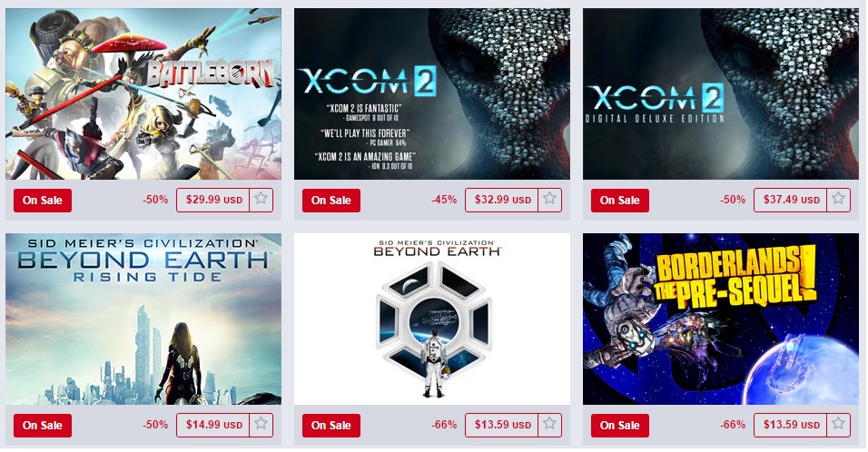Click Beyond Earth $13.59 USD price button
Image resolution: width=868 pixels, height=452 pixels.
coord(501,425)
